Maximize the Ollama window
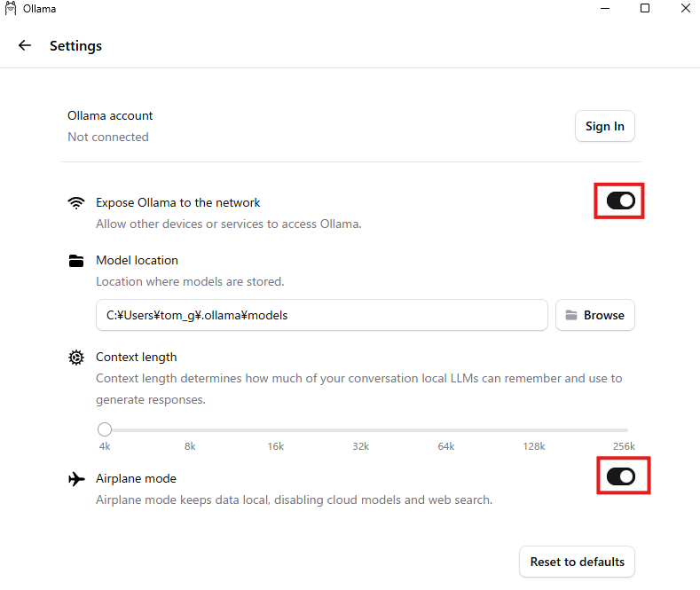The image size is (700, 590). coord(645,9)
